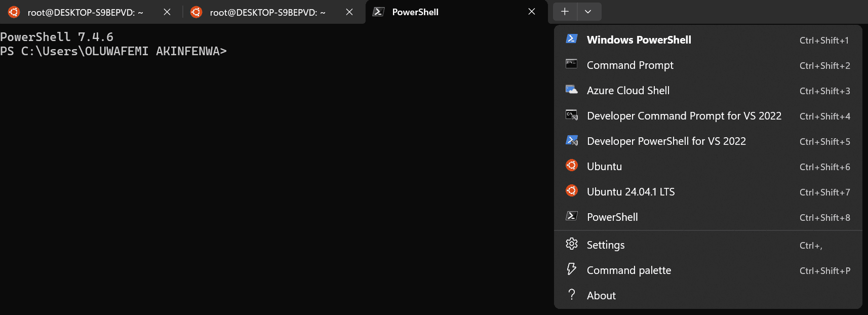Open a new tab with plus button
This screenshot has width=868, height=315.
tap(565, 12)
